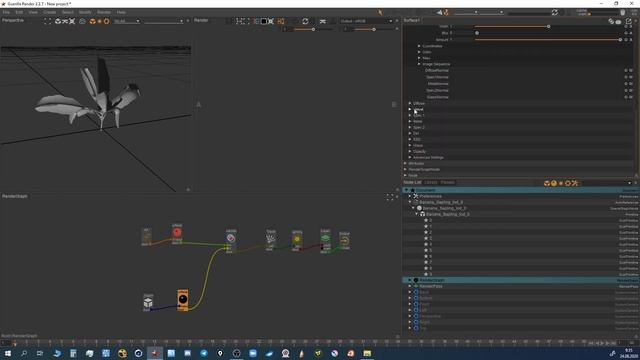
Task: Click the black square icon in Render toolbar
Action: pos(264,21)
